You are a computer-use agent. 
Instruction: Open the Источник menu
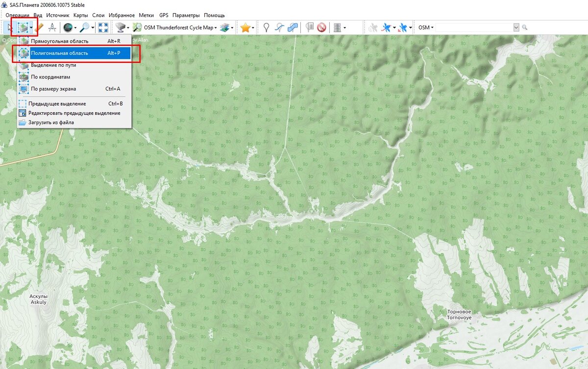[x=58, y=15]
